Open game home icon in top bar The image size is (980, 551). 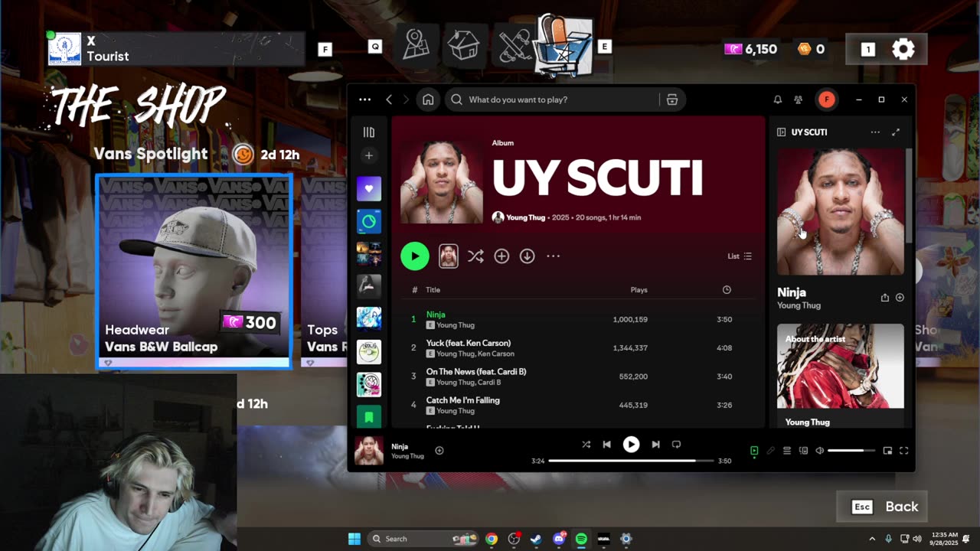pyautogui.click(x=463, y=44)
